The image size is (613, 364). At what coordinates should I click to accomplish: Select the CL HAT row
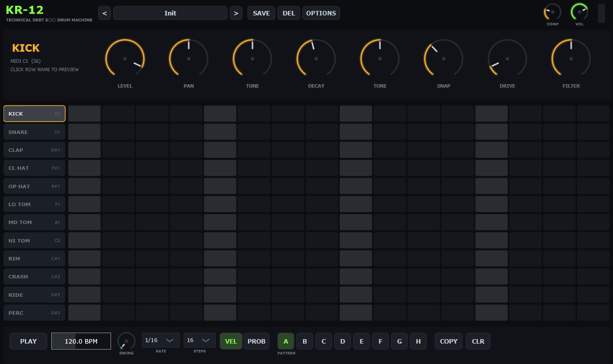[x=34, y=168]
